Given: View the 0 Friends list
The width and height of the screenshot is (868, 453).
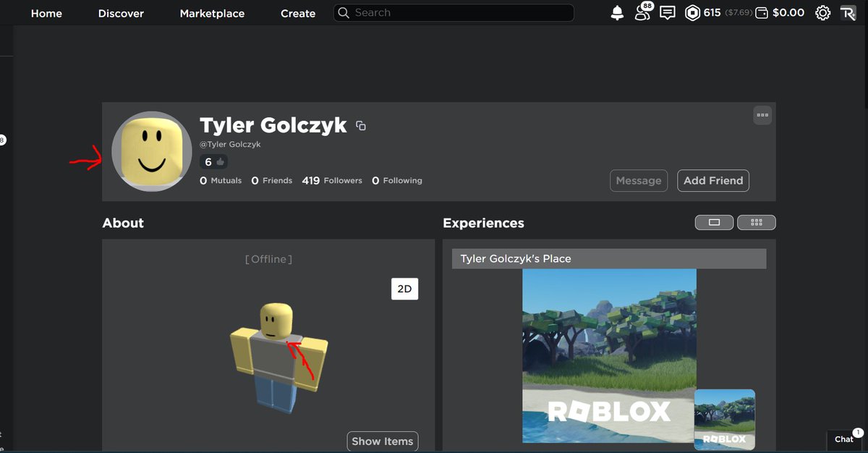Looking at the screenshot, I should pos(272,180).
